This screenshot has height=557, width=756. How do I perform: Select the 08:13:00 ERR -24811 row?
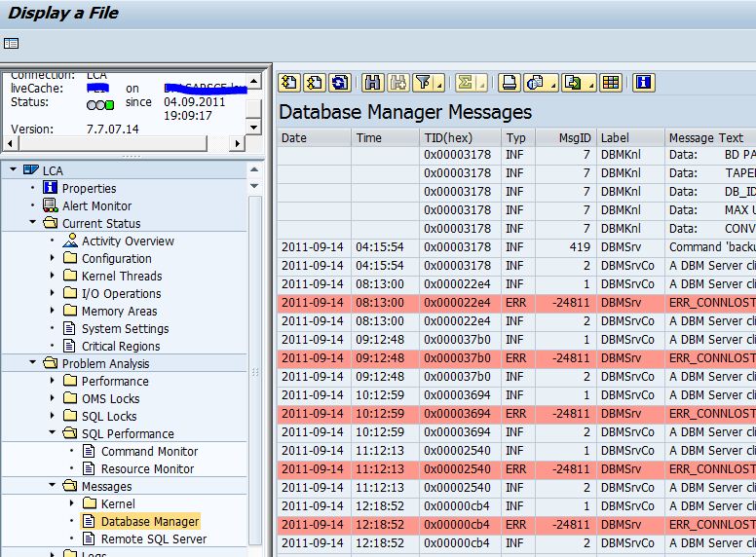[516, 303]
